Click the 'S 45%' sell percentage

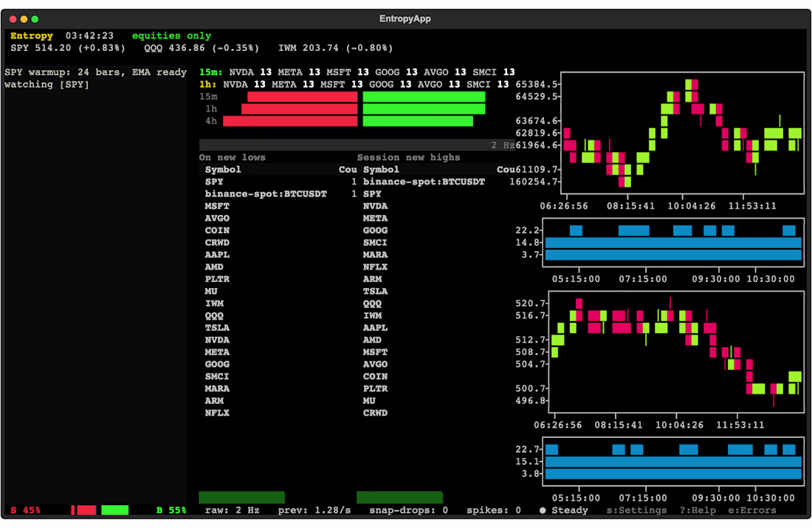25,510
